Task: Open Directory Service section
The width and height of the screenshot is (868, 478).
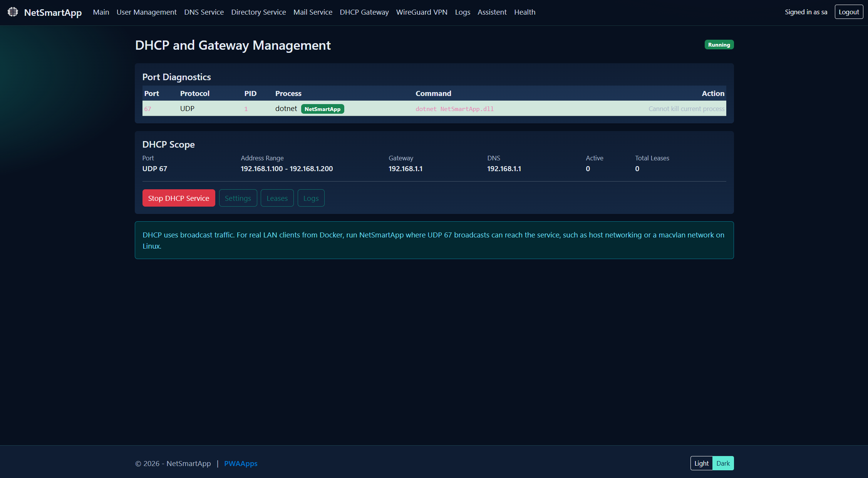Action: click(x=258, y=12)
